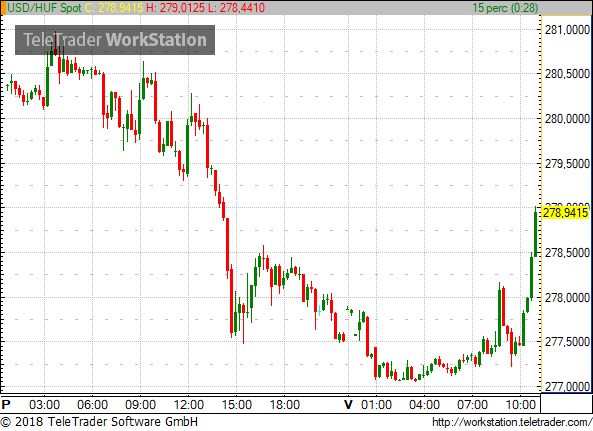Click the close value C: 278,9415 in header
Viewport: 593px width, 431px height.
(113, 8)
